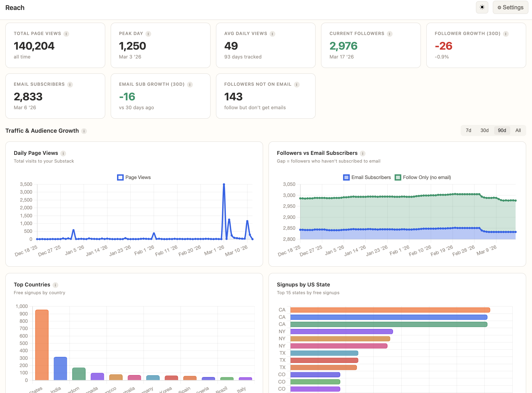Click the Peak Day info icon

(x=148, y=34)
